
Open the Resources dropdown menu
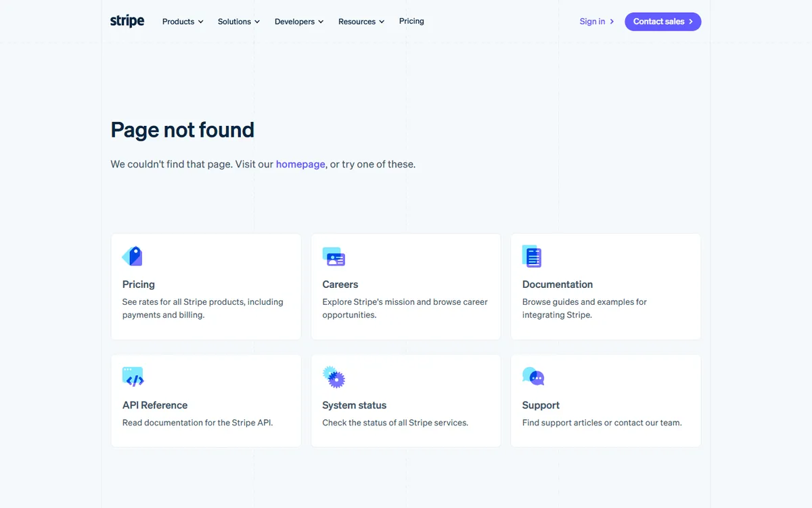[361, 22]
